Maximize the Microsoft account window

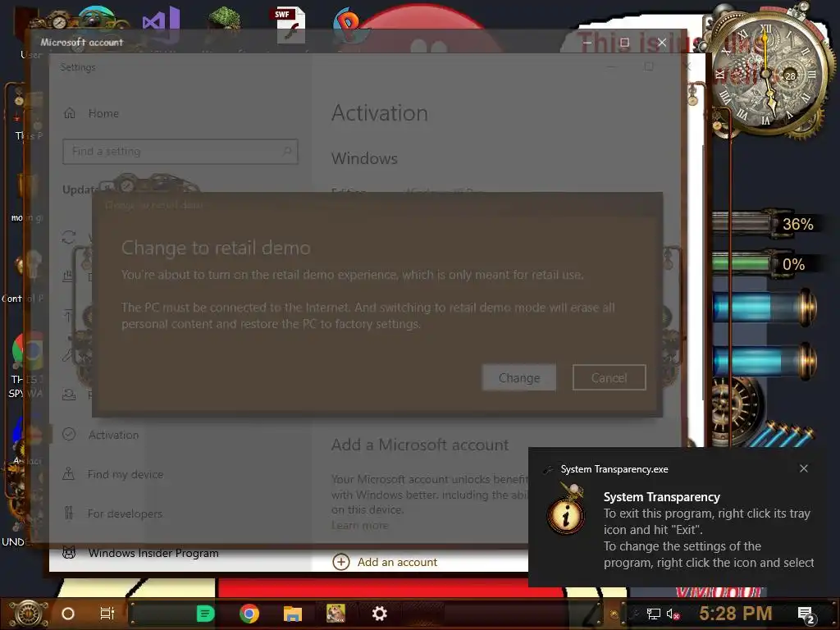tap(624, 43)
